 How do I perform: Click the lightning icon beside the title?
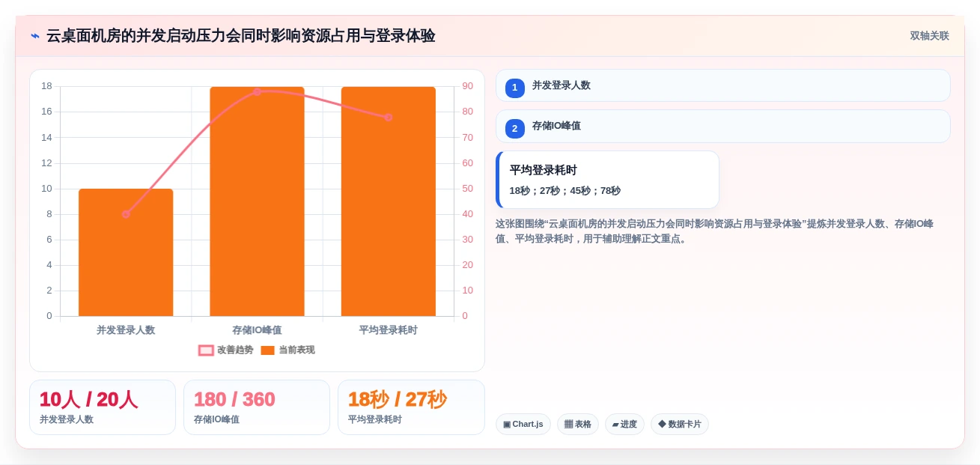pyautogui.click(x=35, y=36)
